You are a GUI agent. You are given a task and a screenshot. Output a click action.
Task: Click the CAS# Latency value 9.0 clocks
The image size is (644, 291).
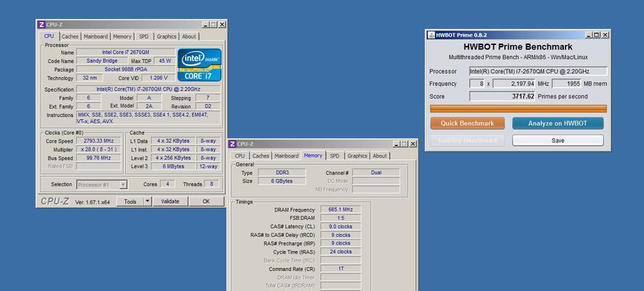tap(341, 226)
